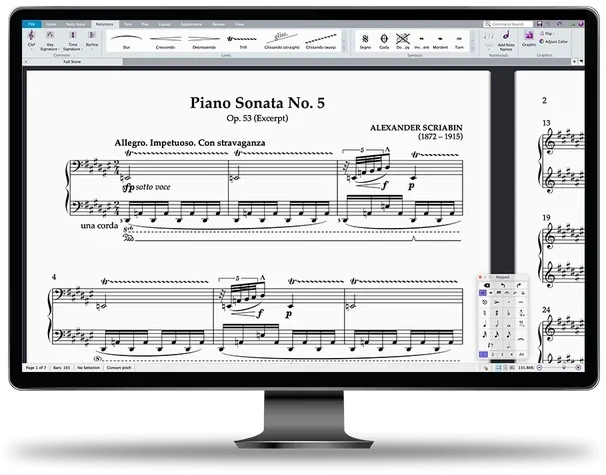Switch to the Appearance tab
Image resolution: width=606 pixels, height=475 pixels.
[191, 24]
